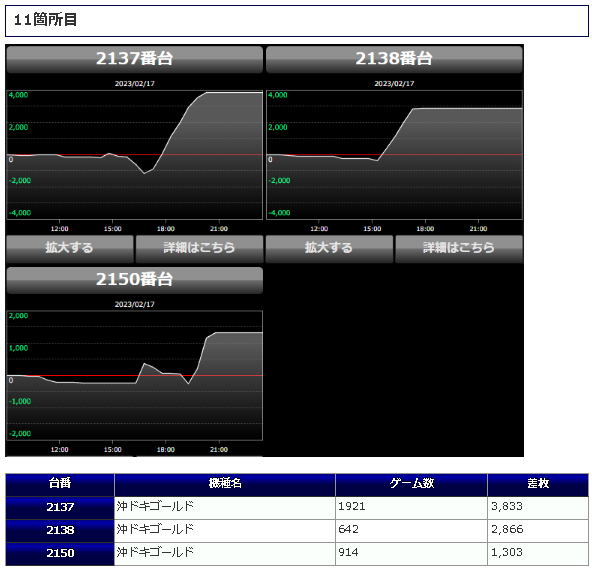592x569 pixels.
Task: Click the 2138番台 header button
Action: (x=394, y=59)
